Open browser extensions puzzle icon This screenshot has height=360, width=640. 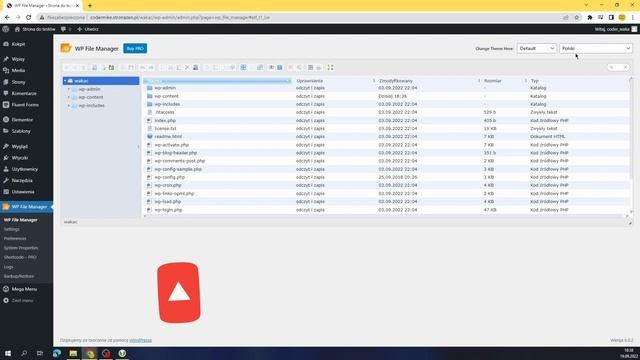[589, 18]
